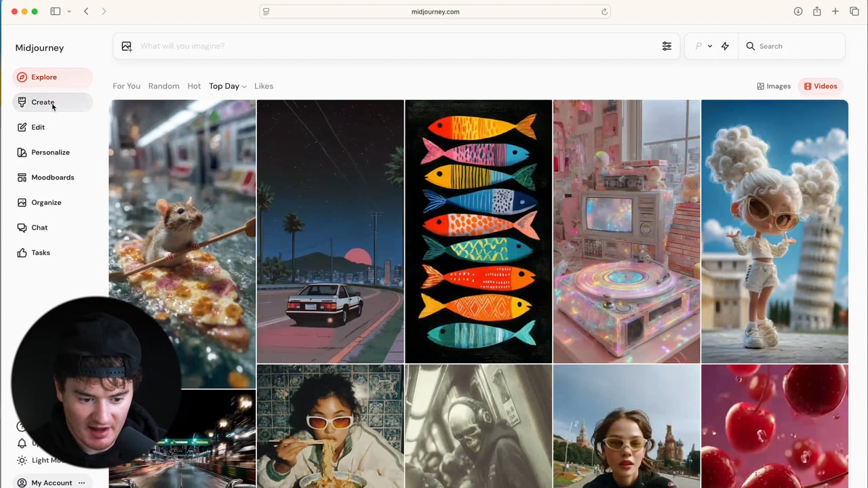The height and width of the screenshot is (488, 868).
Task: Click the magnifying glass search icon
Action: (x=750, y=46)
